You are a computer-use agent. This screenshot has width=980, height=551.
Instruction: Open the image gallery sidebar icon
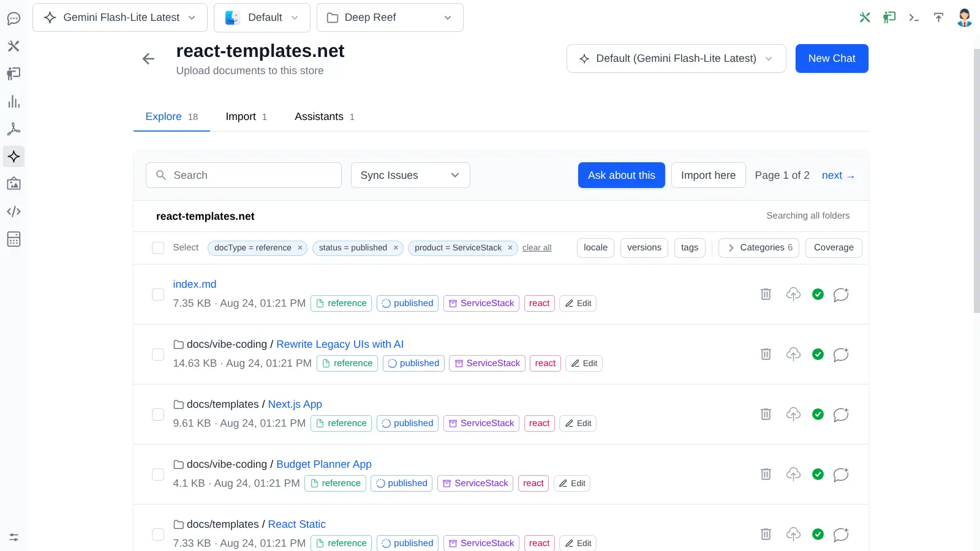tap(13, 184)
